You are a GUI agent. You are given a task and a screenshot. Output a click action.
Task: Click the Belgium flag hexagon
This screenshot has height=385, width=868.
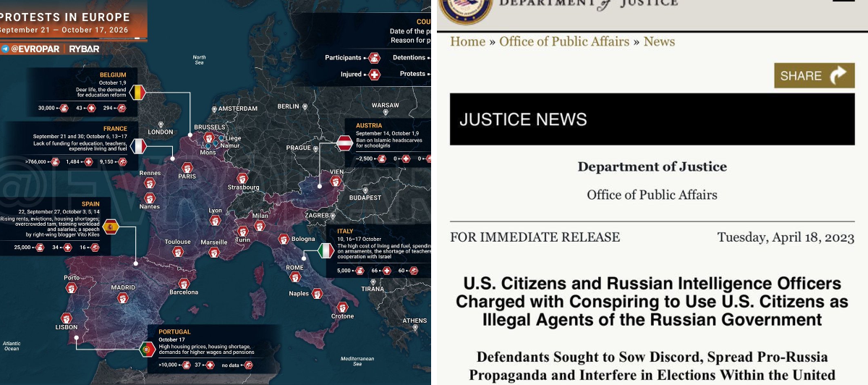(x=137, y=92)
